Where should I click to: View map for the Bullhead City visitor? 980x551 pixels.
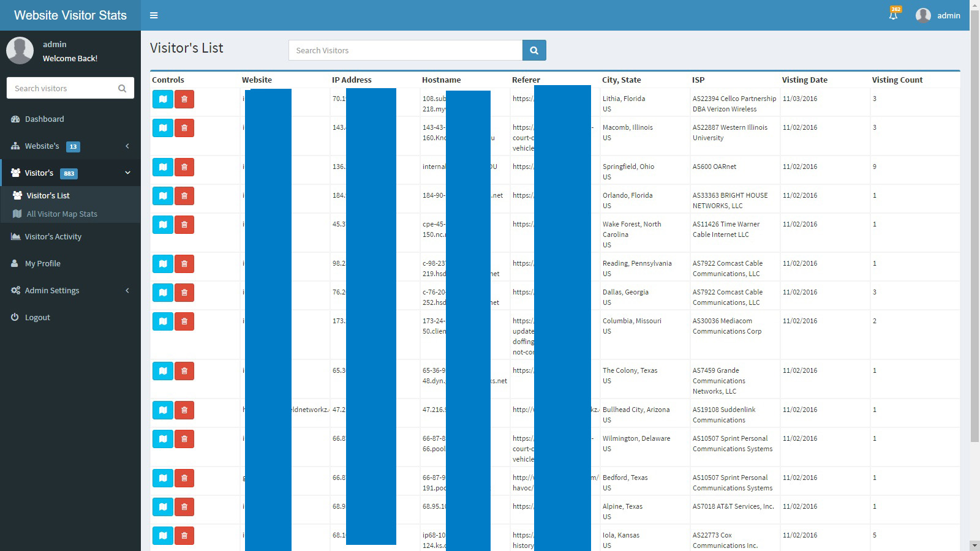coord(163,410)
